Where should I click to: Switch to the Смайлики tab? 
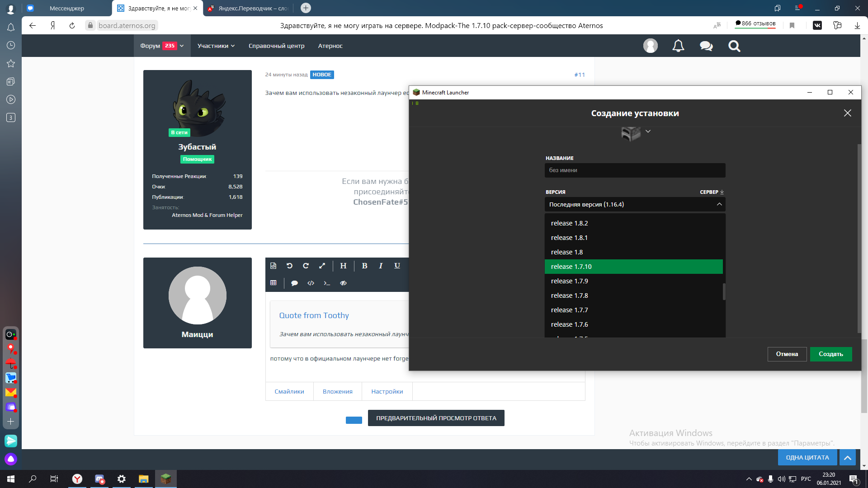(x=289, y=391)
